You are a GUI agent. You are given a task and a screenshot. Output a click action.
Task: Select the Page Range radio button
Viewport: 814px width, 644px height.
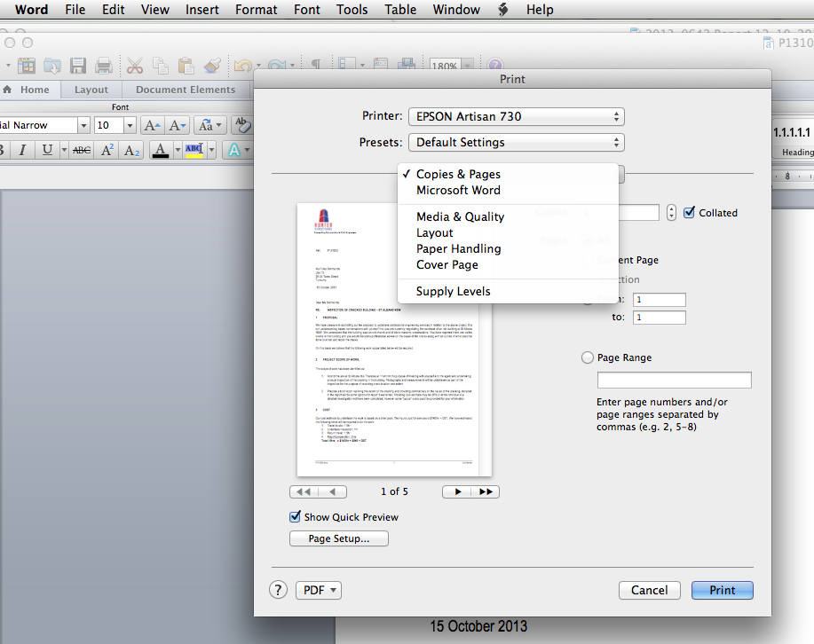coord(587,357)
